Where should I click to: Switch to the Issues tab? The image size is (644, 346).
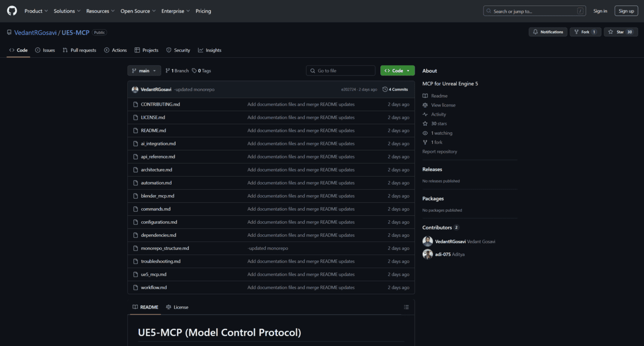[45, 50]
